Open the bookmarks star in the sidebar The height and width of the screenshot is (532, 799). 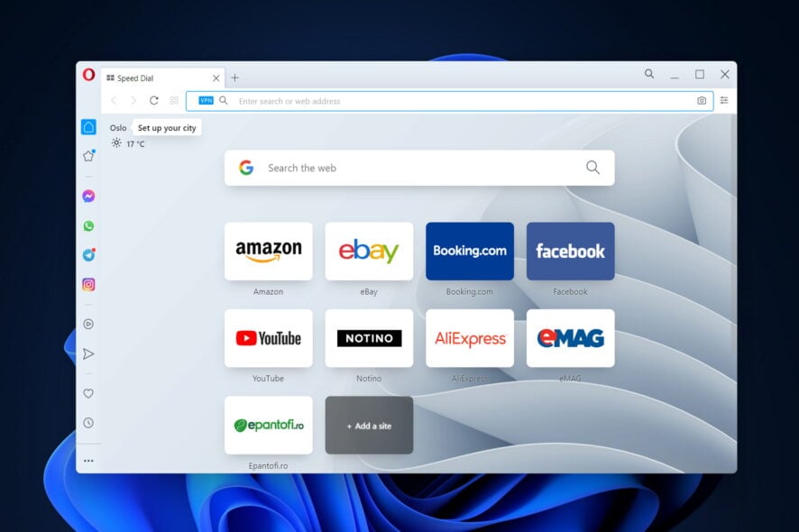[88, 156]
